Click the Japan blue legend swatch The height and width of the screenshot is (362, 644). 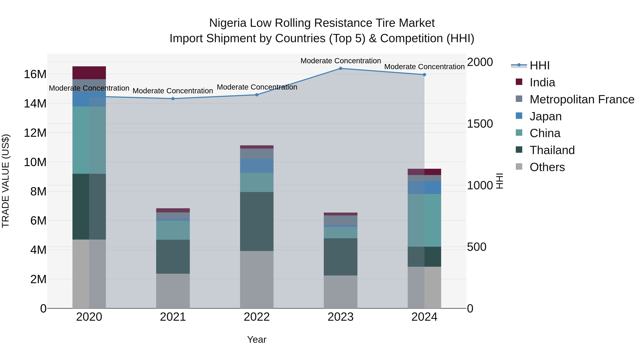click(x=519, y=116)
